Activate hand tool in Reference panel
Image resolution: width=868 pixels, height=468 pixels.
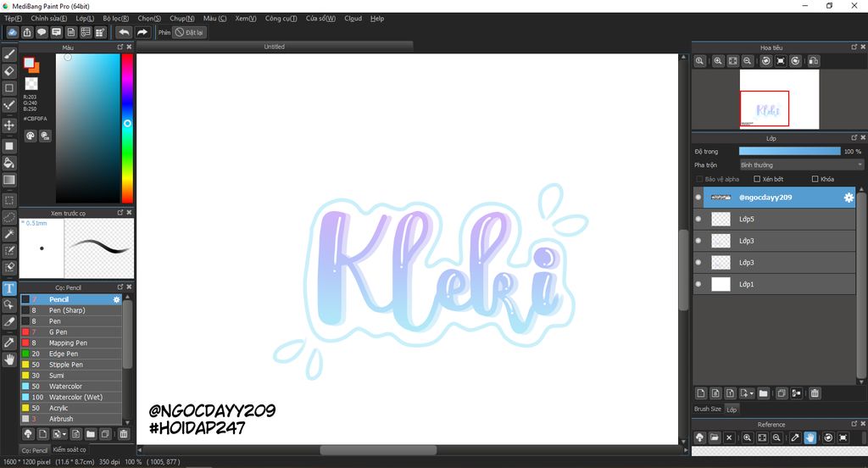coord(810,437)
